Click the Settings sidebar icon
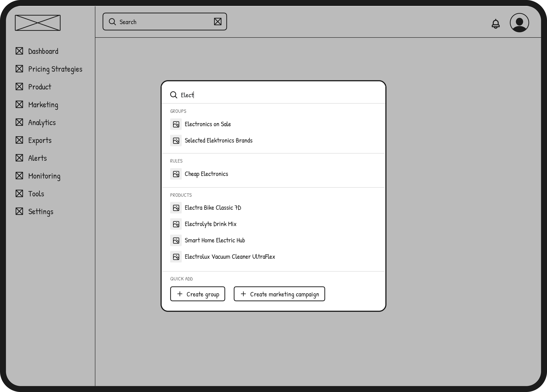 (19, 211)
